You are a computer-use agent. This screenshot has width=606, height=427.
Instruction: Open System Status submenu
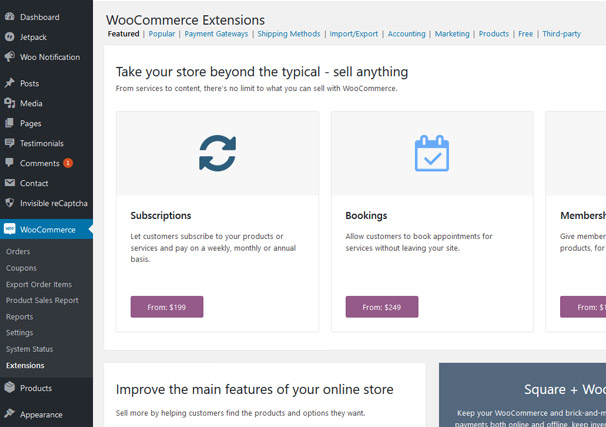tap(29, 349)
